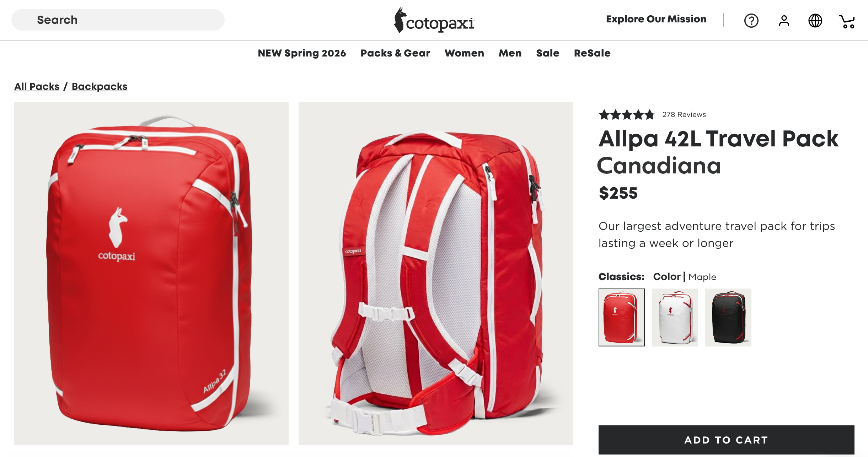
Task: Open the Women menu
Action: [x=464, y=53]
